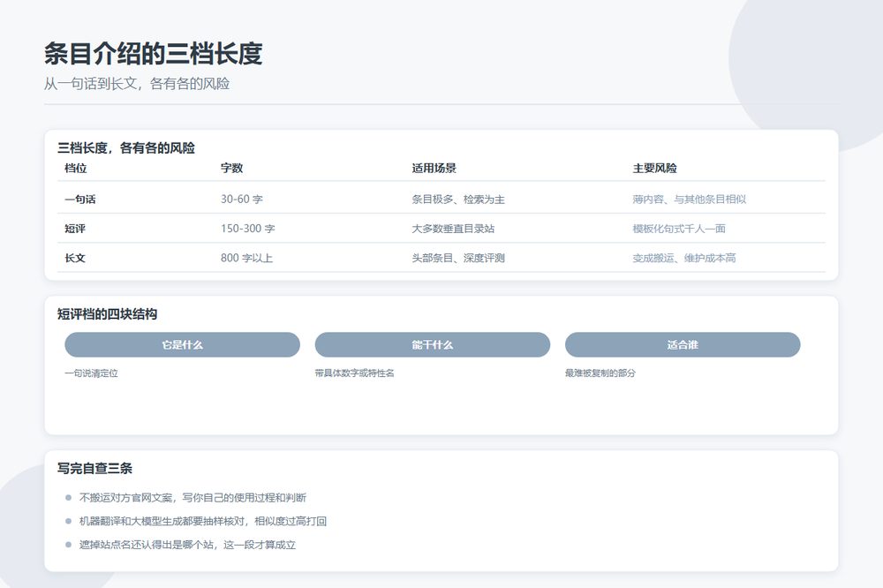Click the table heading 三档长度，各有各的风险
Viewport: 883px width, 588px height.
[126, 148]
